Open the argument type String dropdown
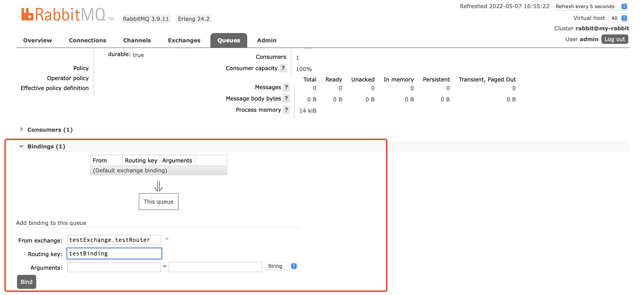The height and width of the screenshot is (295, 644). point(281,266)
